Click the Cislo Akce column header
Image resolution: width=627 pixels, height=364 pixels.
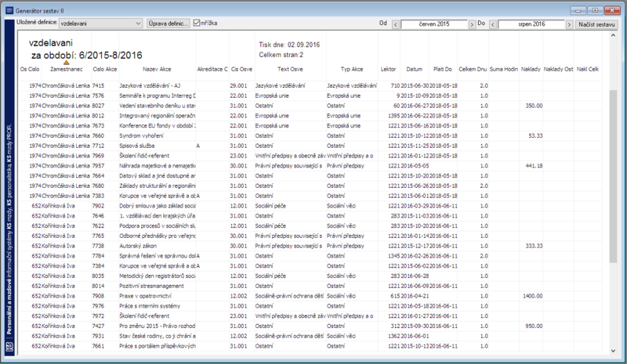coord(105,69)
